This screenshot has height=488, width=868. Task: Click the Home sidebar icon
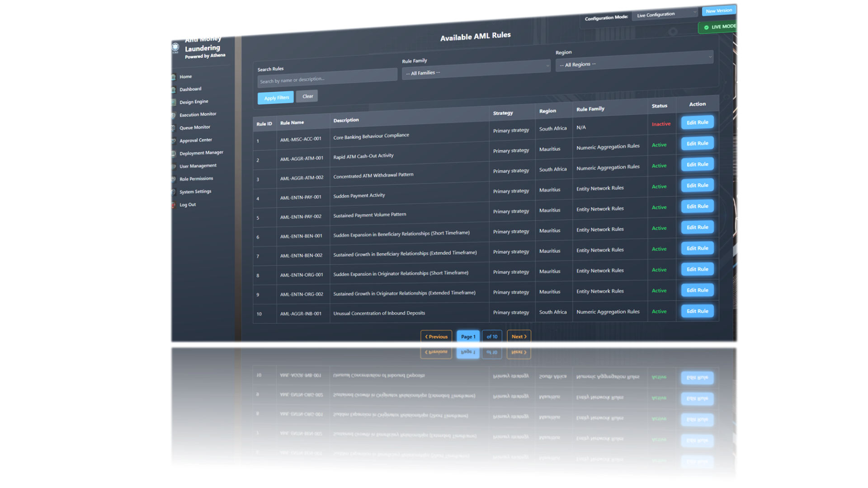coord(173,77)
